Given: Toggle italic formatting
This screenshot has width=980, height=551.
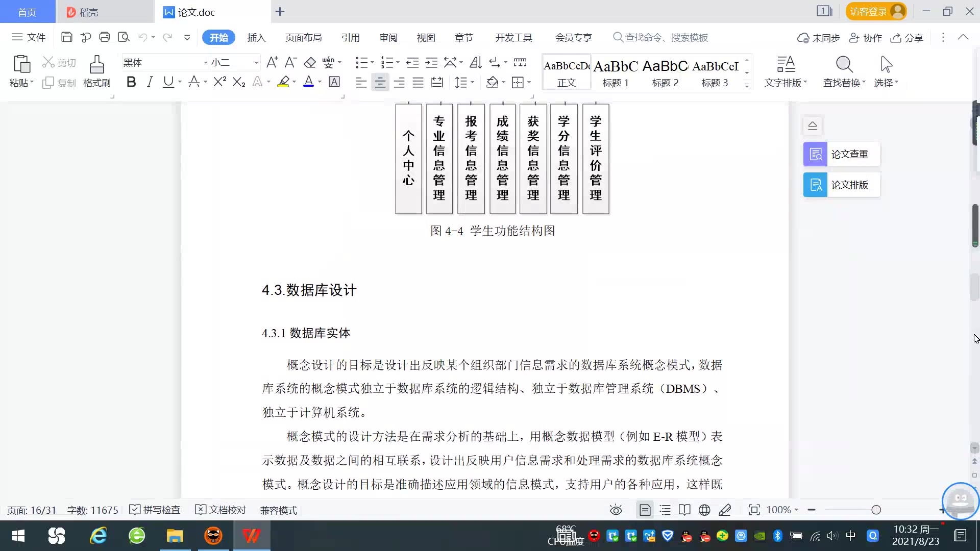Looking at the screenshot, I should tap(150, 82).
